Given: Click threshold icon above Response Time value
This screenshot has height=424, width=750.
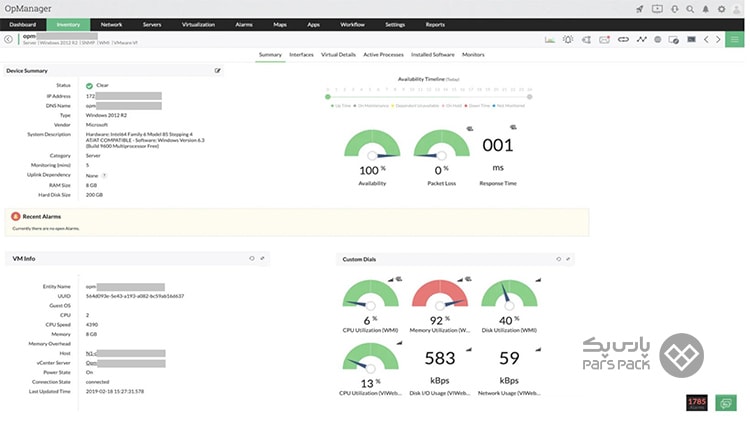Looking at the screenshot, I should click(513, 127).
